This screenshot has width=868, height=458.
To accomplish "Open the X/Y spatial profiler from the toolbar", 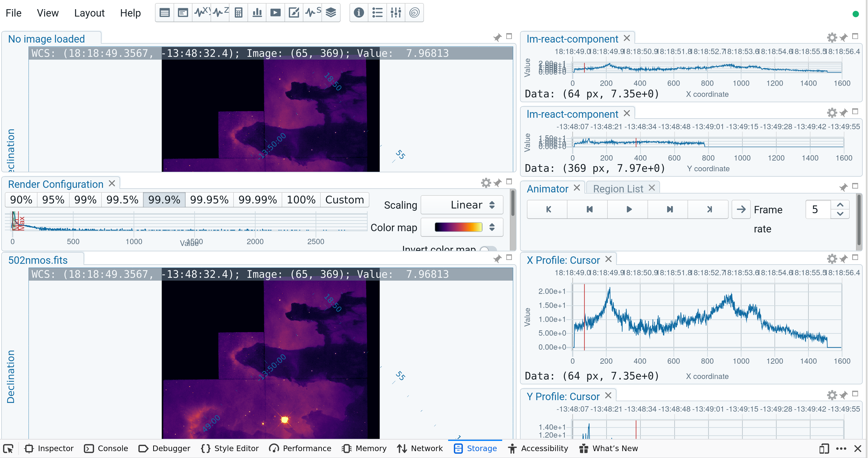I will point(201,12).
